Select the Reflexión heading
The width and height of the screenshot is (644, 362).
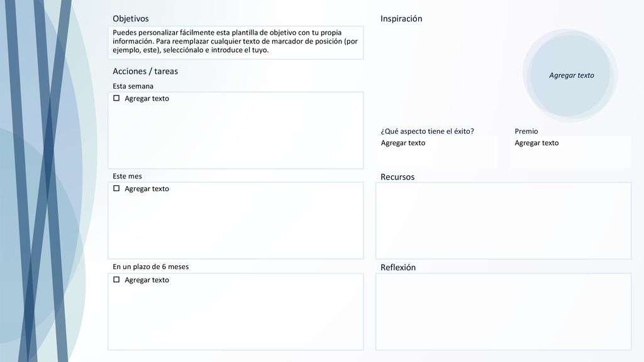[398, 268]
